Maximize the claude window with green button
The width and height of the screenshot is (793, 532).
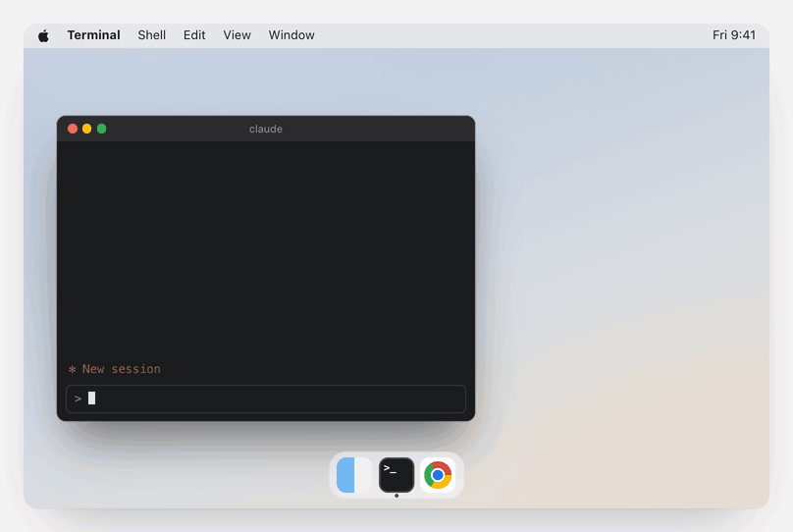pyautogui.click(x=102, y=129)
